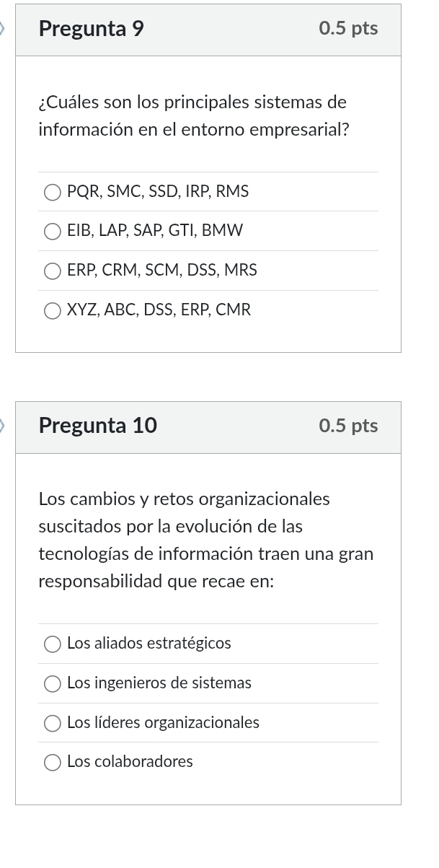This screenshot has width=439, height=868.
Task: Pick the 'Los colaboradores' radio button
Action: point(53,763)
